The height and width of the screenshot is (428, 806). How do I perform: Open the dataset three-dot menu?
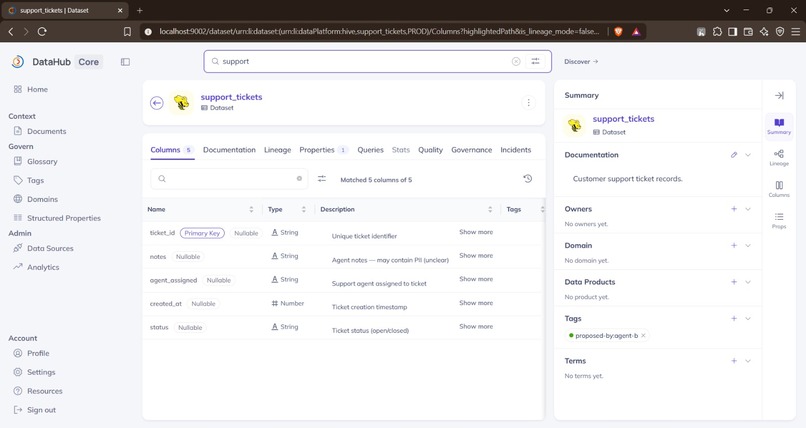[x=528, y=103]
